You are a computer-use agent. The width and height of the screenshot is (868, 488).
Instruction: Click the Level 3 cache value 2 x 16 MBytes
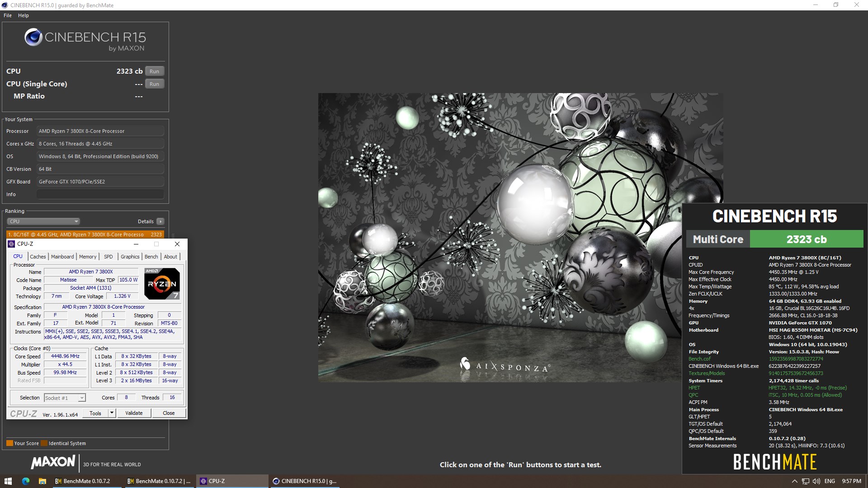point(136,381)
